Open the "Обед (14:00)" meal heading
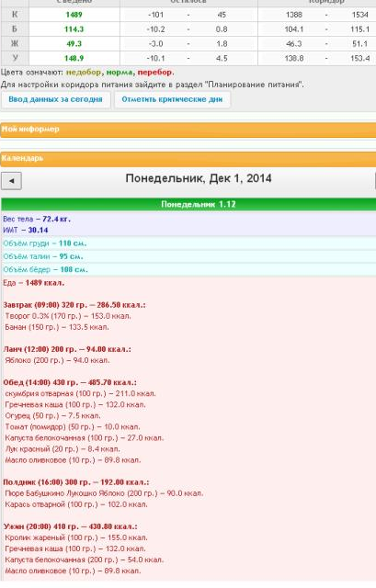376x588 pixels. point(70,383)
